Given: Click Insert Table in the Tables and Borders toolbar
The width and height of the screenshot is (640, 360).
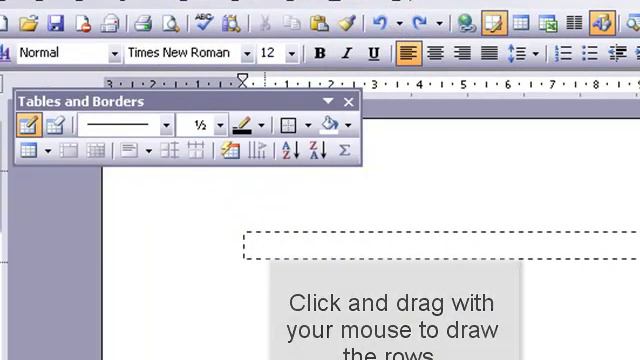Looking at the screenshot, I should click(29, 151).
